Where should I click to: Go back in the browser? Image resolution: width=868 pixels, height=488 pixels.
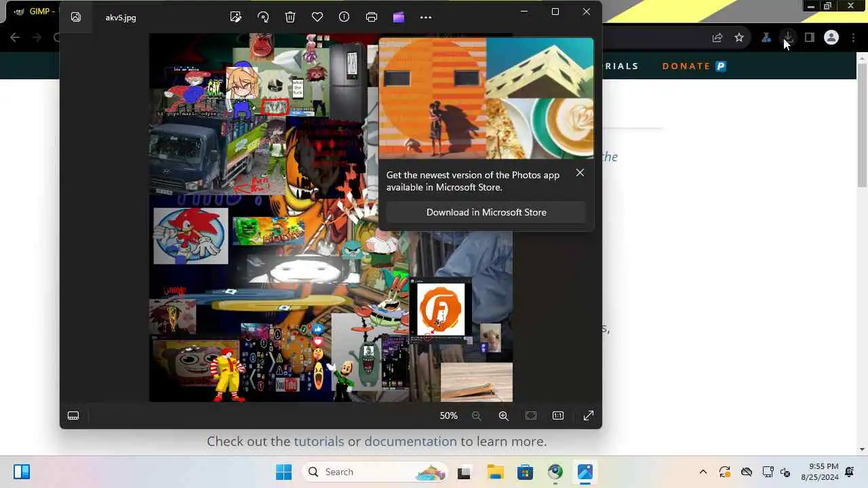click(15, 38)
